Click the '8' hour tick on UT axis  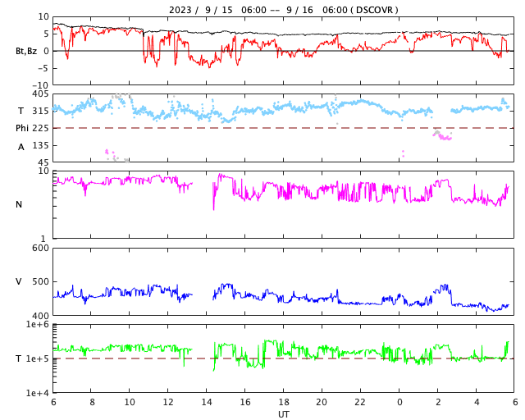92,402
